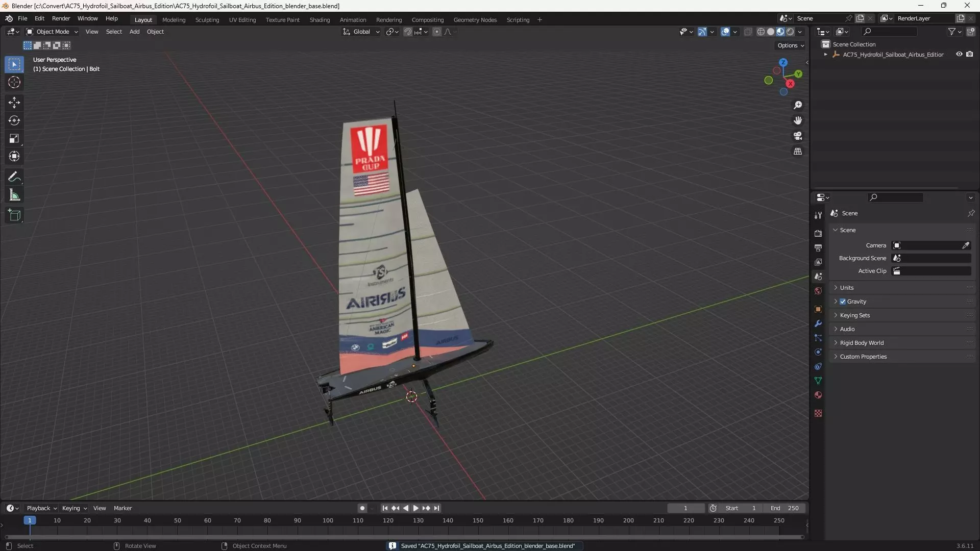Viewport: 980px width, 551px height.
Task: Toggle viewport gizmos display
Action: 702,32
